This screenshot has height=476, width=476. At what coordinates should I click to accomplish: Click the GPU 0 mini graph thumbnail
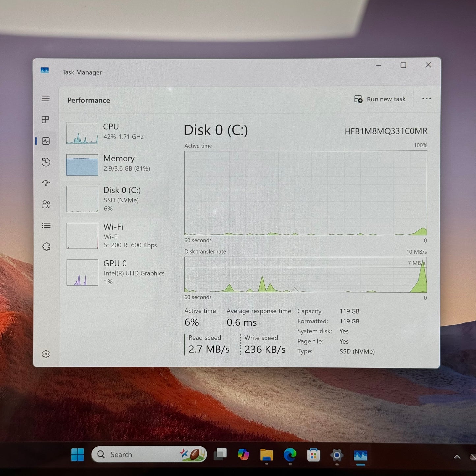pos(82,272)
